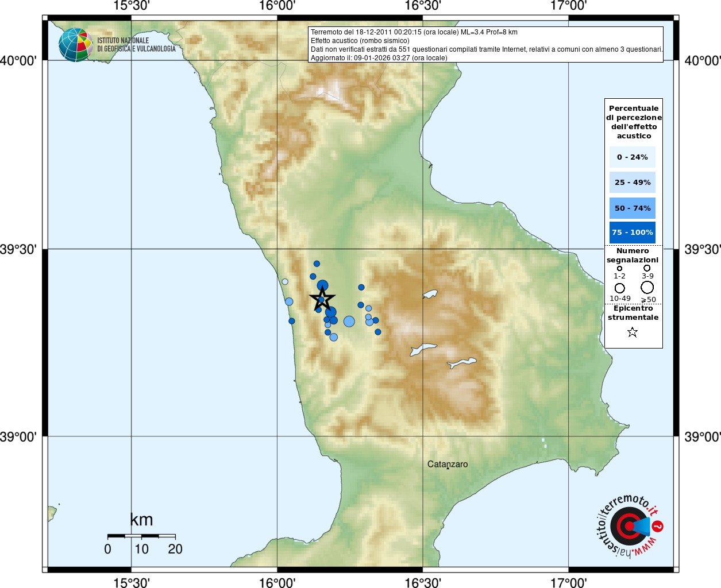Viewport: 721px width, 588px height.
Task: Click the Catanzaro city label
Action: [448, 464]
